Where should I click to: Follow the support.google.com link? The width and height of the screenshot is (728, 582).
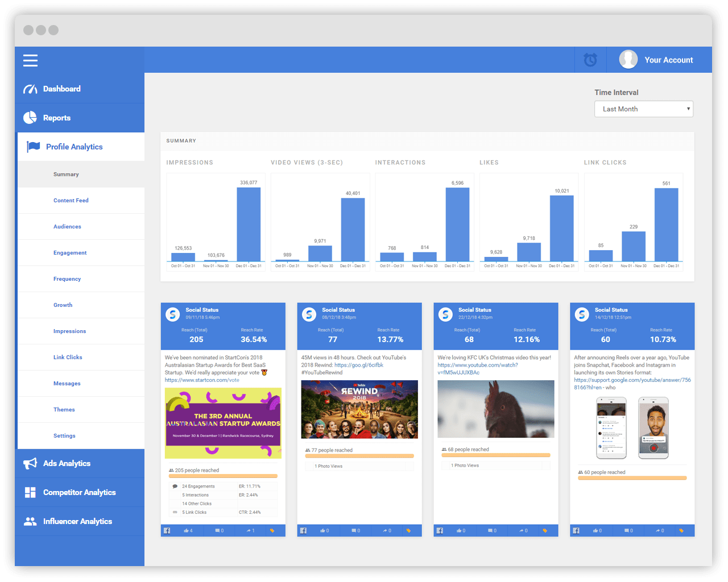point(632,384)
